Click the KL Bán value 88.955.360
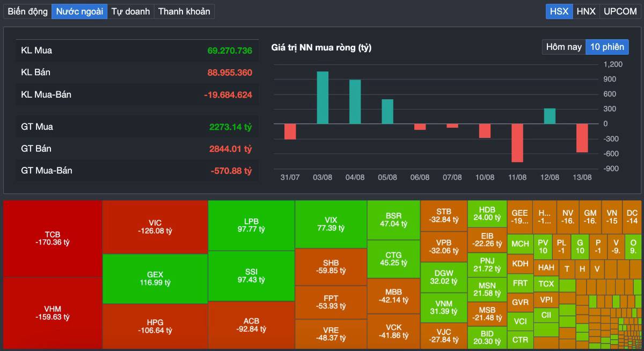The image size is (644, 351). coord(230,72)
